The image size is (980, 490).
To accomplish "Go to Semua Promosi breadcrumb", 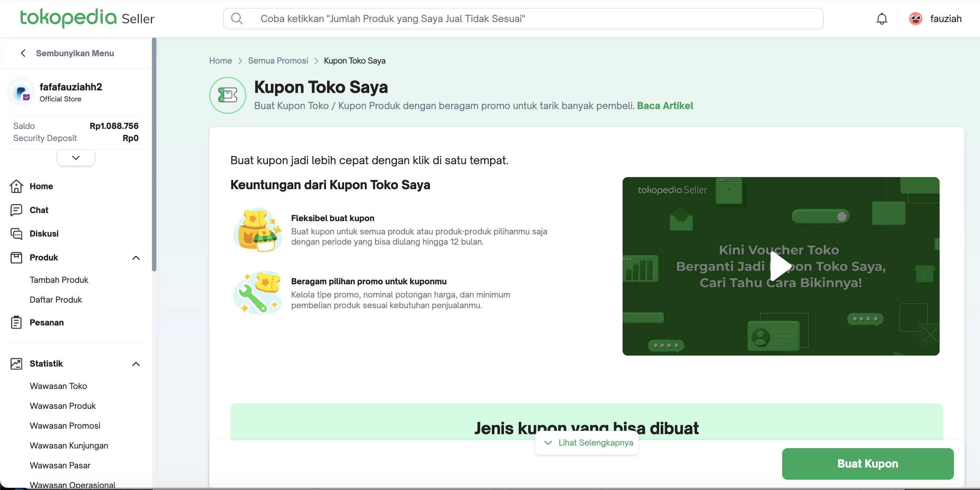I will click(278, 61).
